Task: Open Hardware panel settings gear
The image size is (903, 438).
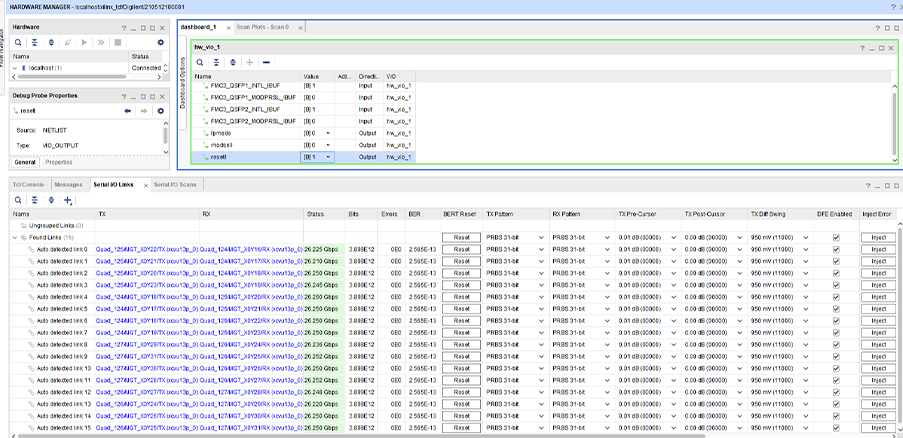Action: pos(160,42)
